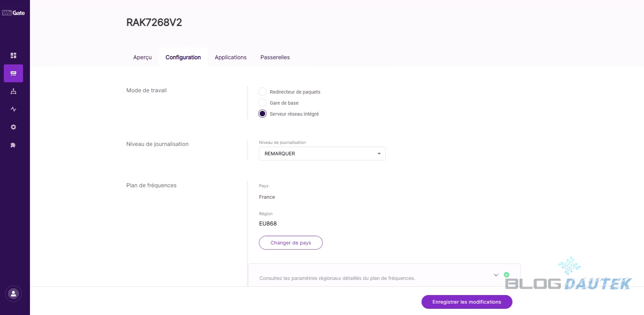Click the Changer de pays button
This screenshot has height=315, width=644.
[291, 243]
